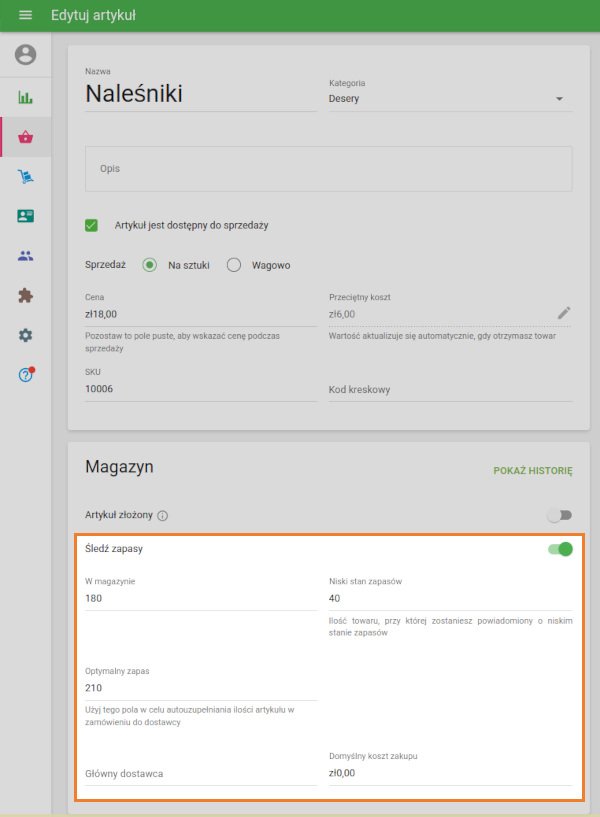This screenshot has height=817, width=600.
Task: Click the Główny dostawca field
Action: (200, 773)
